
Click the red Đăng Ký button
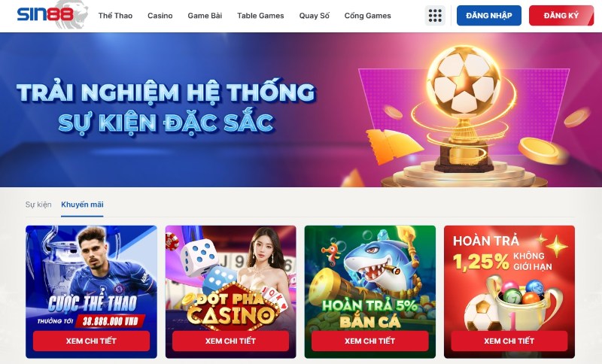point(561,16)
